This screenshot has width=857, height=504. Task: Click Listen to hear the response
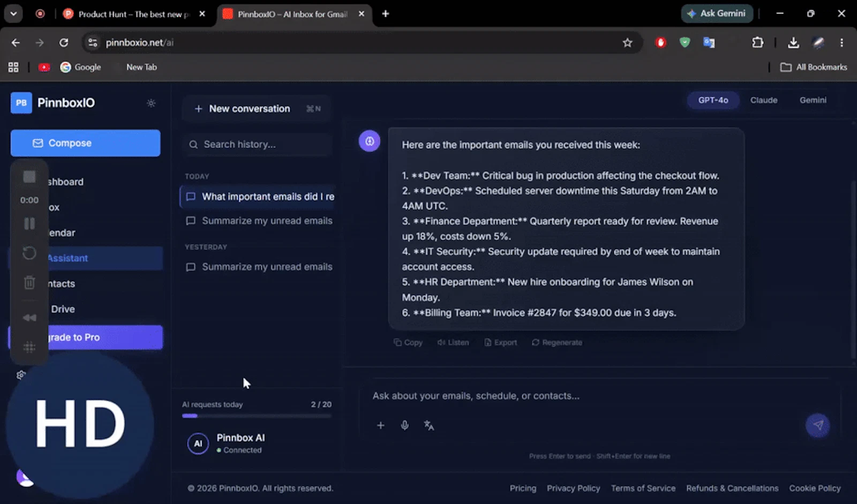[x=453, y=342]
